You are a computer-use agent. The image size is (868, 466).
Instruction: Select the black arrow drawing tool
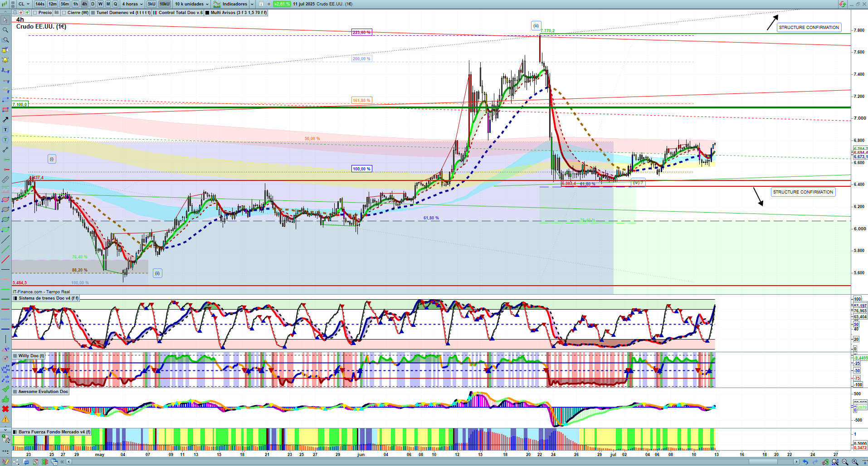[x=5, y=120]
